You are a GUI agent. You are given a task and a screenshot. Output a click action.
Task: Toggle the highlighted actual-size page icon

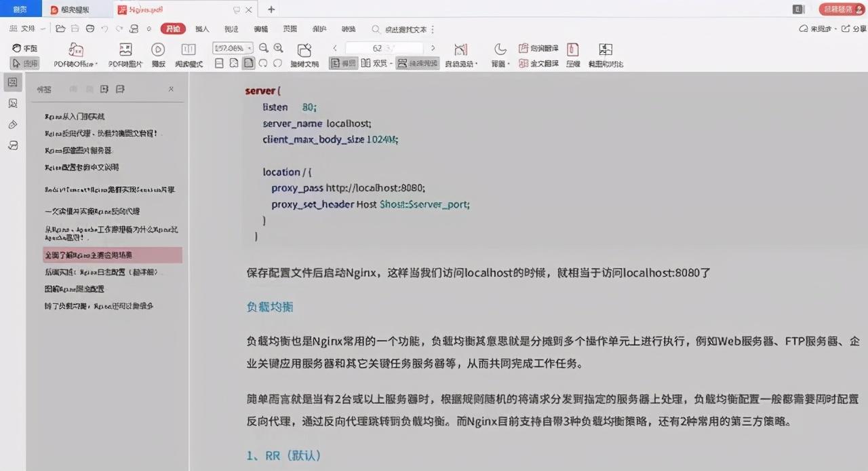tap(248, 63)
